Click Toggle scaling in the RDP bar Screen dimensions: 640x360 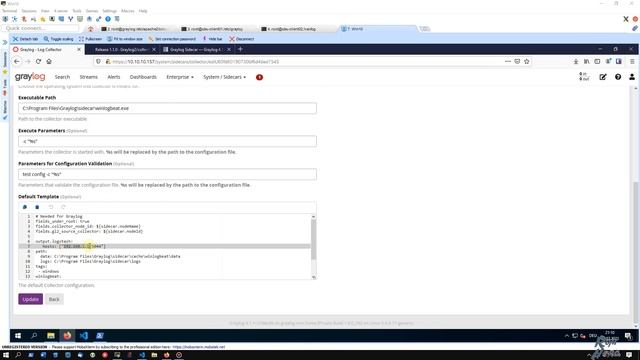tap(58, 39)
